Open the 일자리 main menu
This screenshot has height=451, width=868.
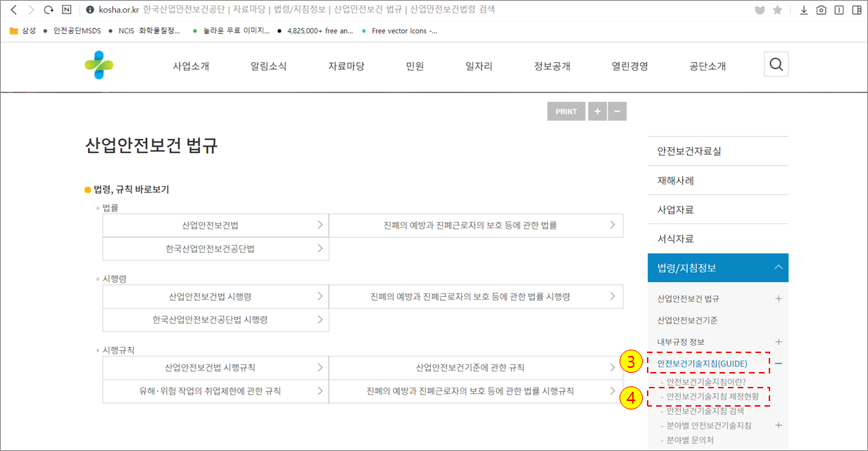pos(479,66)
